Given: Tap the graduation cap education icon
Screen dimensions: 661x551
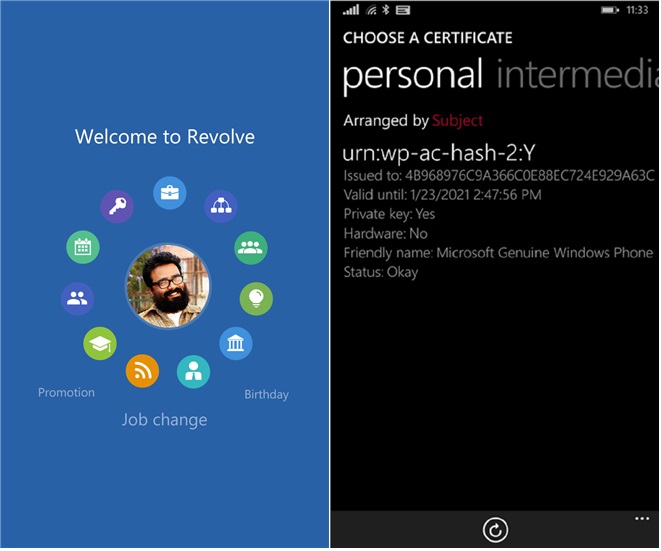Looking at the screenshot, I should click(x=100, y=344).
